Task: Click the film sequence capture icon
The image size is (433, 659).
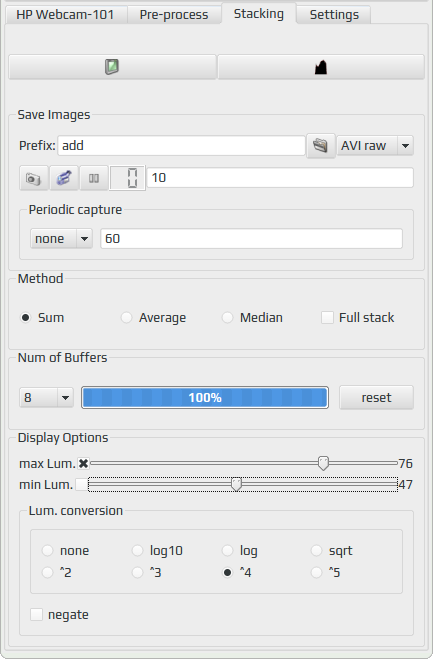Action: click(x=64, y=178)
